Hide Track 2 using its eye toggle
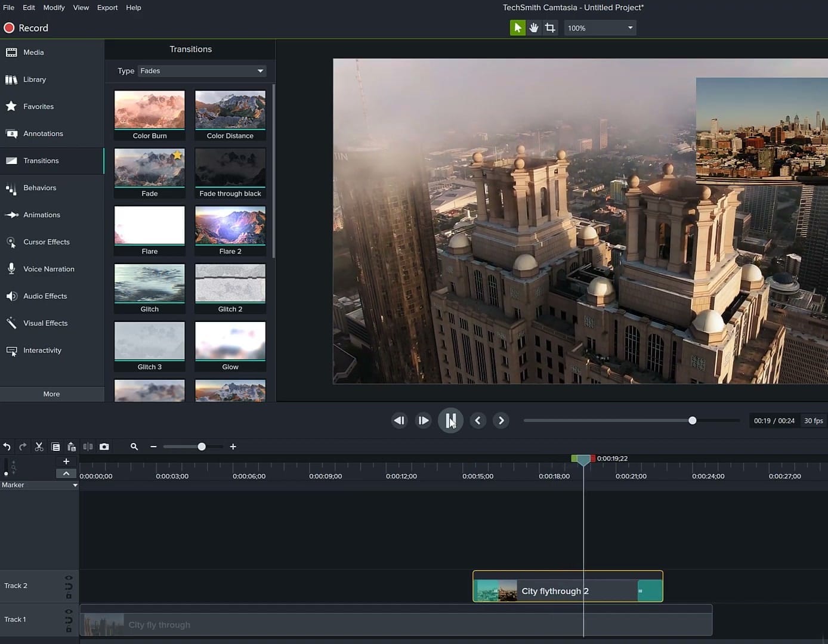The height and width of the screenshot is (644, 828). coord(69,578)
